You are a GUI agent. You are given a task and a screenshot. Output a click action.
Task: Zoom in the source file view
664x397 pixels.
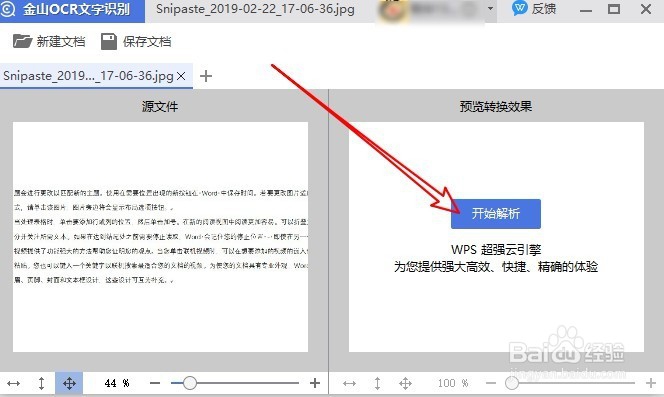[315, 383]
